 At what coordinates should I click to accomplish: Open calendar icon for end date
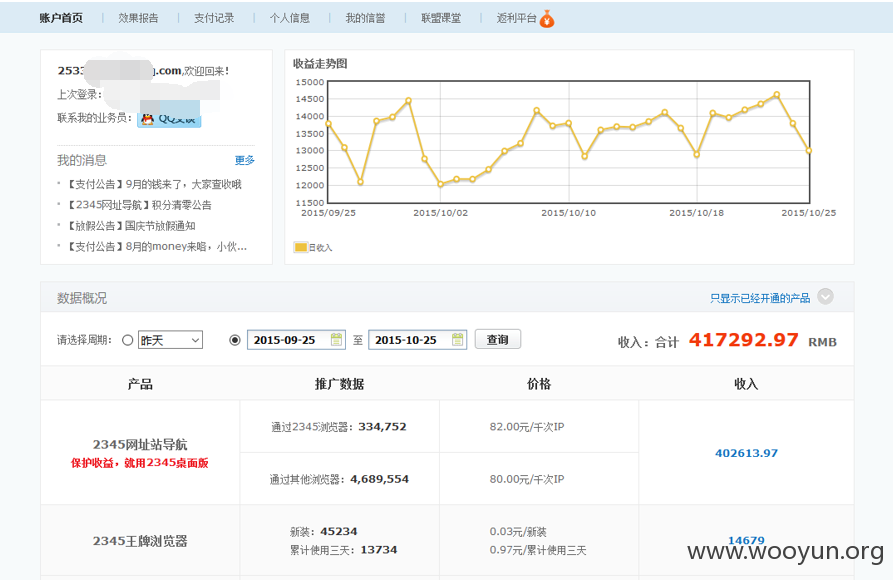click(x=457, y=340)
